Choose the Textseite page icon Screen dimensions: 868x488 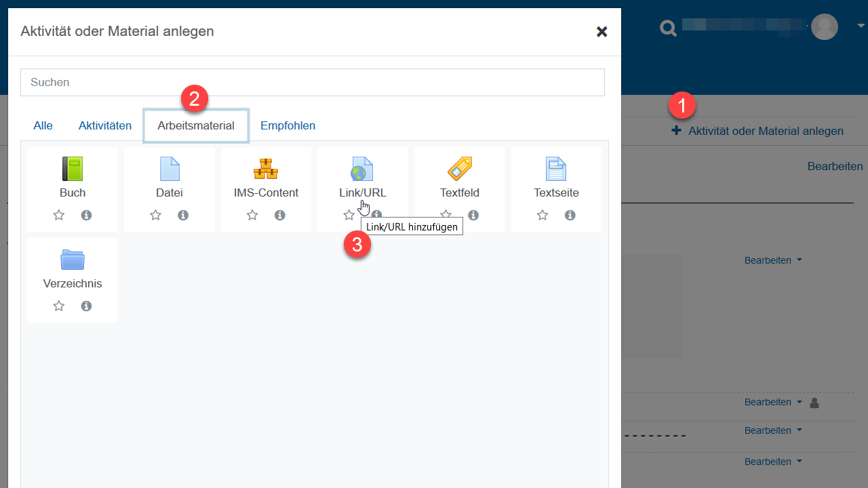(556, 169)
